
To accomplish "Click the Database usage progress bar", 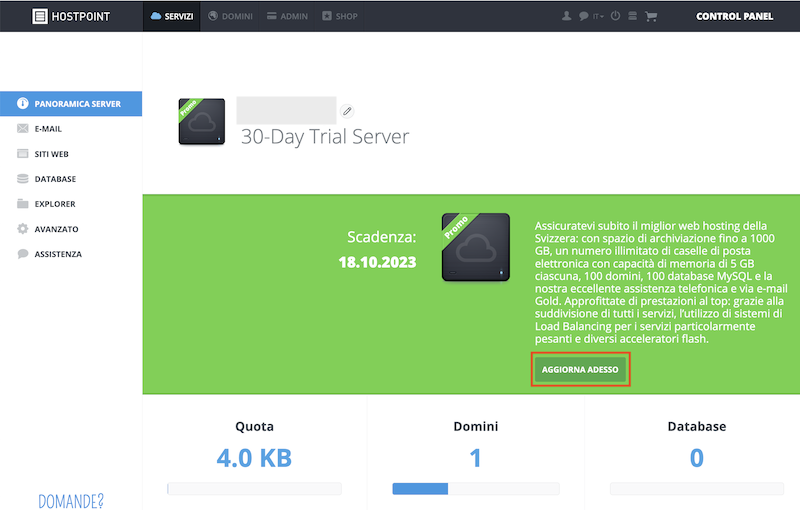I will [x=696, y=489].
